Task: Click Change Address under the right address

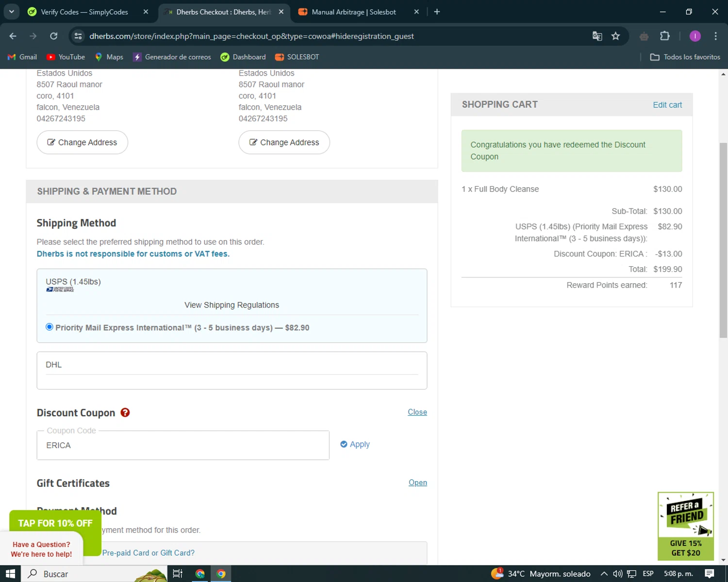Action: coord(284,142)
